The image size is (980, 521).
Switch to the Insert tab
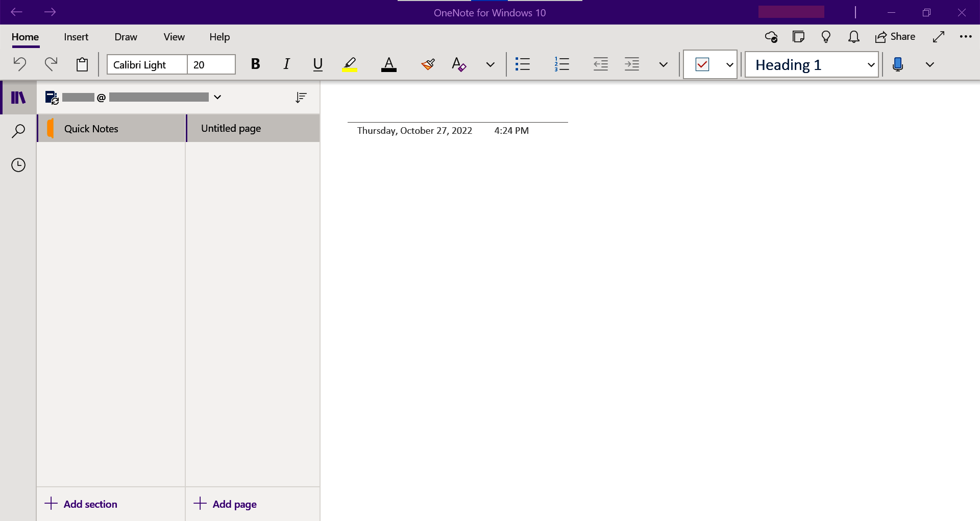[x=76, y=37]
